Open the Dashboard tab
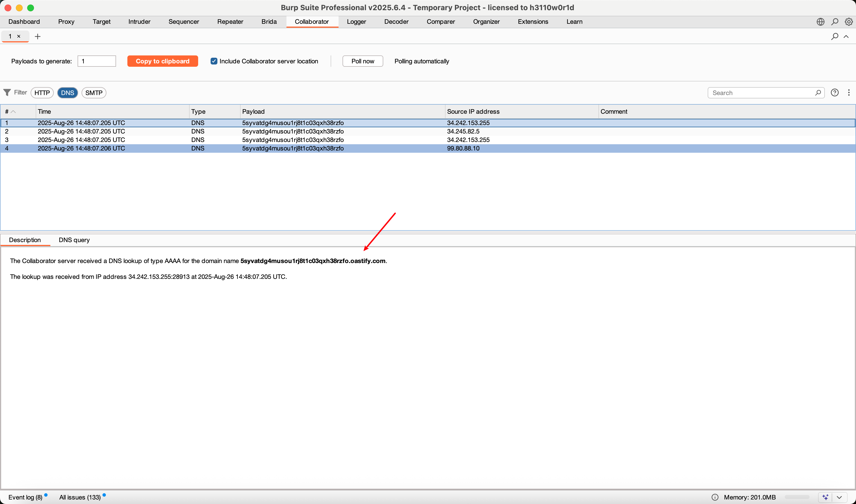The width and height of the screenshot is (856, 504). click(x=24, y=22)
